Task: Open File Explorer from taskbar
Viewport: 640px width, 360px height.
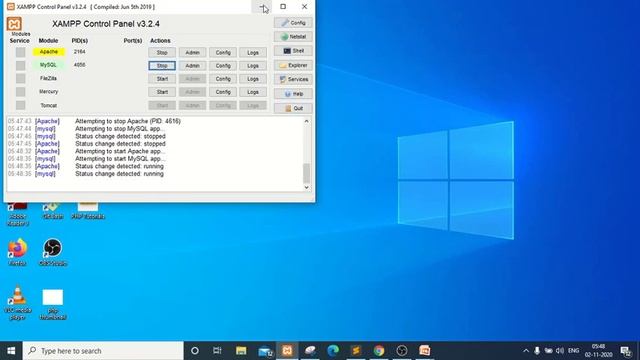Action: coord(241,351)
